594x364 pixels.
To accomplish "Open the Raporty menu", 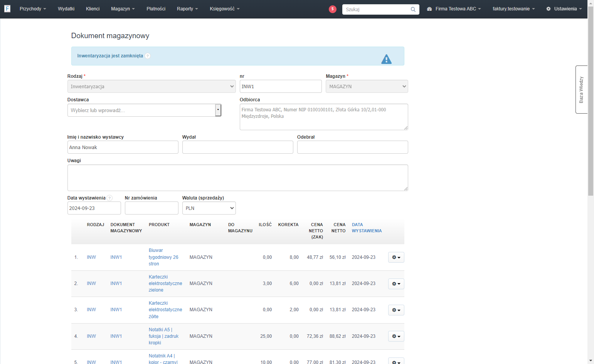I will pyautogui.click(x=187, y=9).
